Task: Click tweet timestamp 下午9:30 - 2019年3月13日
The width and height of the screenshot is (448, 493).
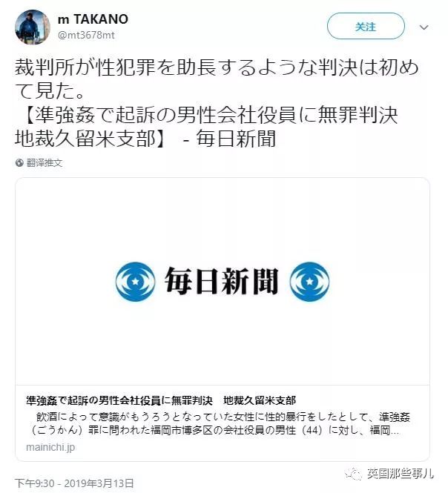Action: click(x=74, y=483)
